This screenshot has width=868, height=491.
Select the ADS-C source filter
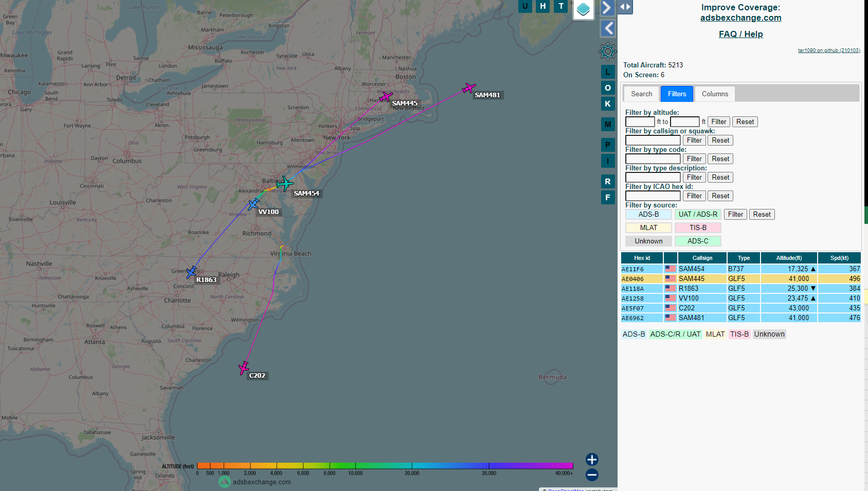click(x=698, y=241)
